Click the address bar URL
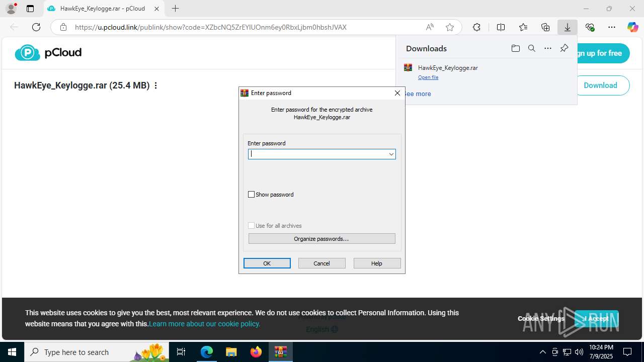 click(x=211, y=27)
